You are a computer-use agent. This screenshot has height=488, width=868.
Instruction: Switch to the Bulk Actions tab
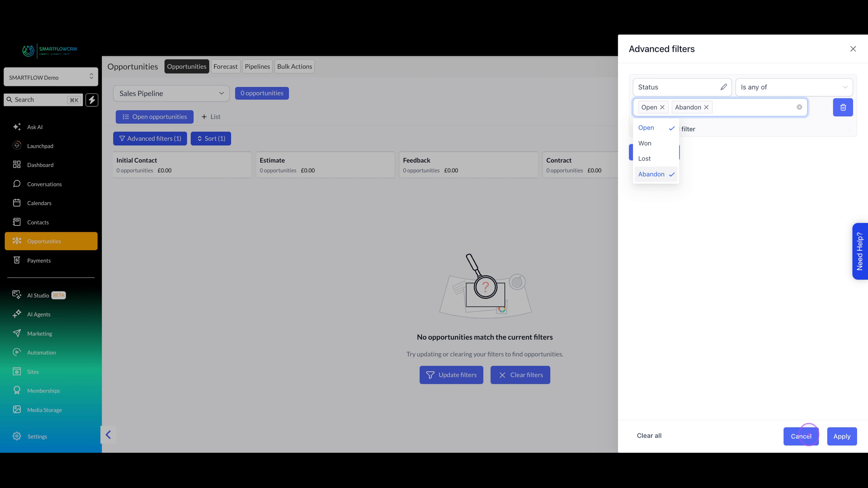tap(294, 66)
